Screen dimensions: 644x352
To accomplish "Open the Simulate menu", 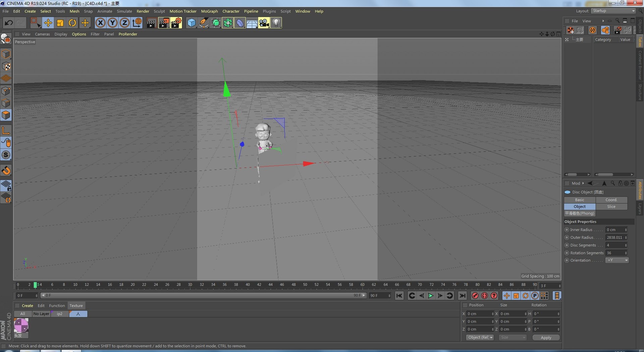I will click(x=124, y=11).
